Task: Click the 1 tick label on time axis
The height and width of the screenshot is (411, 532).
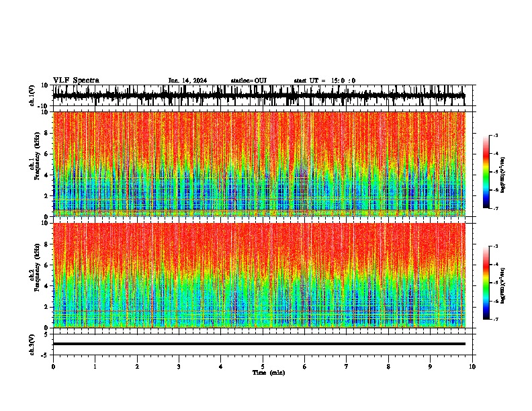Action: 95,367
